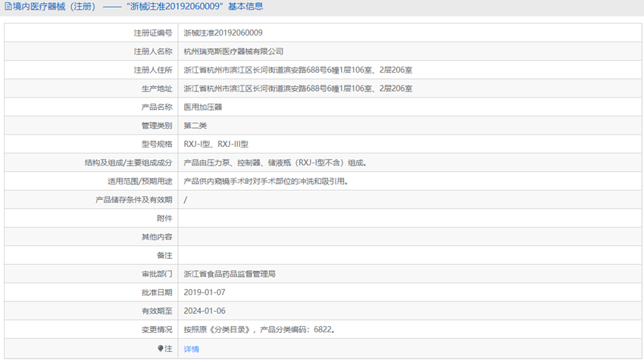The image size is (644, 361).
Task: Click the 注册证编号 row label
Action: click(x=153, y=33)
